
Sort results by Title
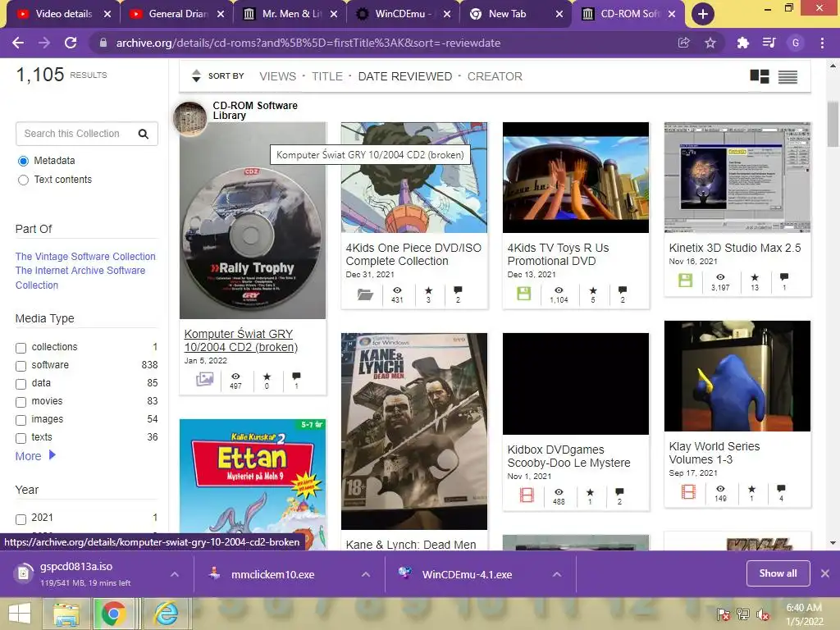326,76
